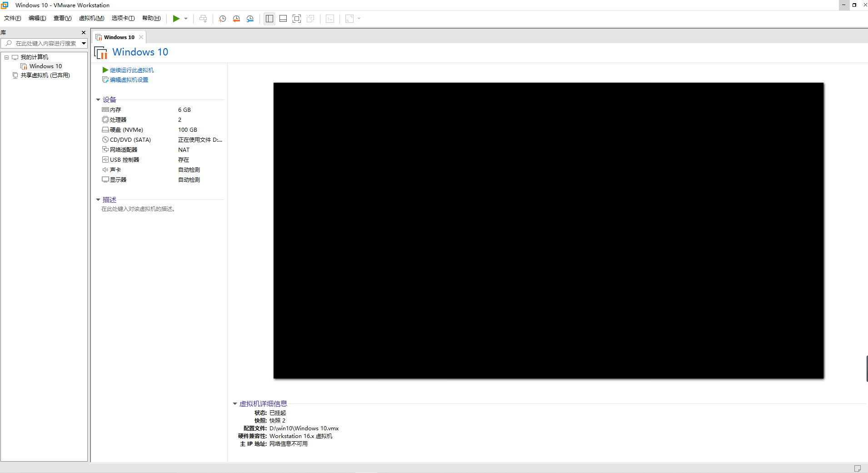This screenshot has width=868, height=473.
Task: Click the 硬盘 (NVMe) device icon
Action: pos(105,130)
